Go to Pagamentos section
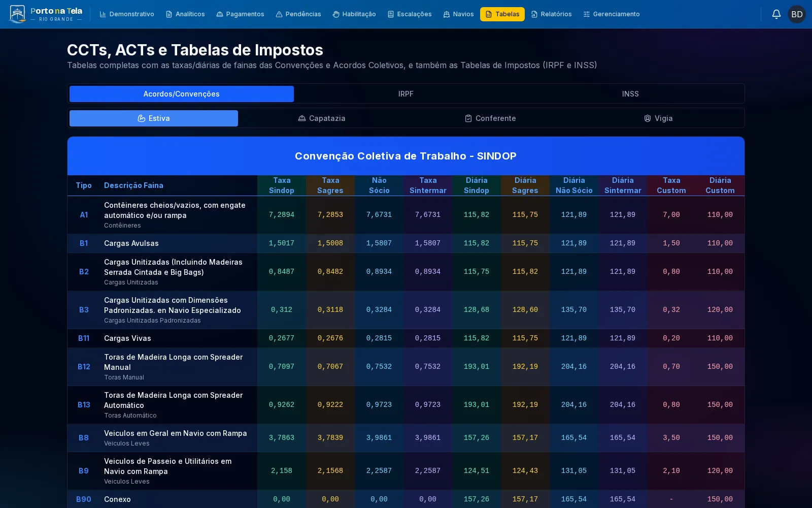Image resolution: width=812 pixels, height=508 pixels. point(240,14)
